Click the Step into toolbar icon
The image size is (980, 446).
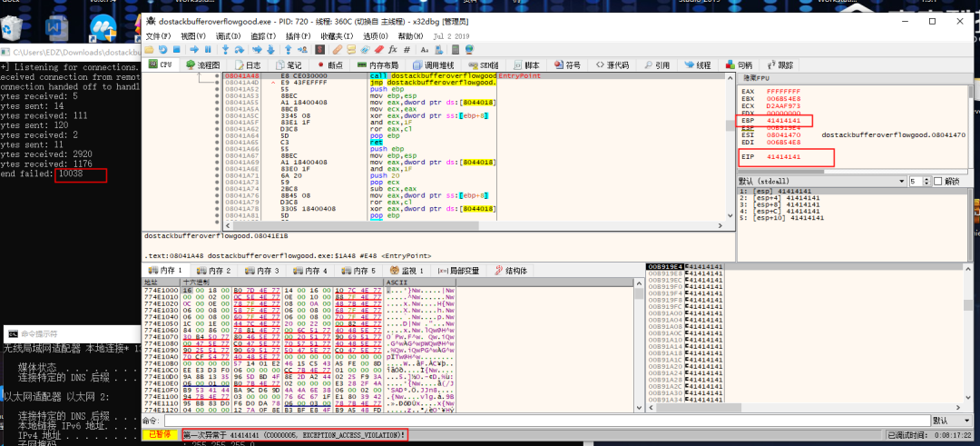coord(226,49)
